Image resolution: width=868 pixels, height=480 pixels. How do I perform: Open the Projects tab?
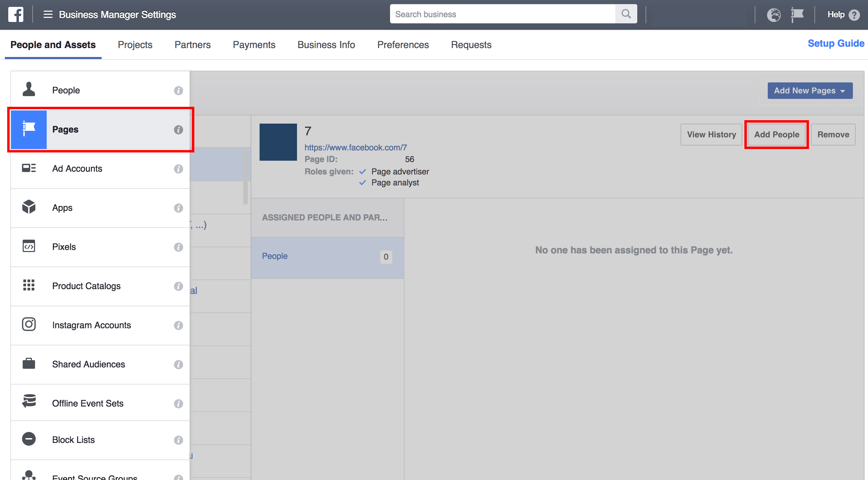point(135,45)
